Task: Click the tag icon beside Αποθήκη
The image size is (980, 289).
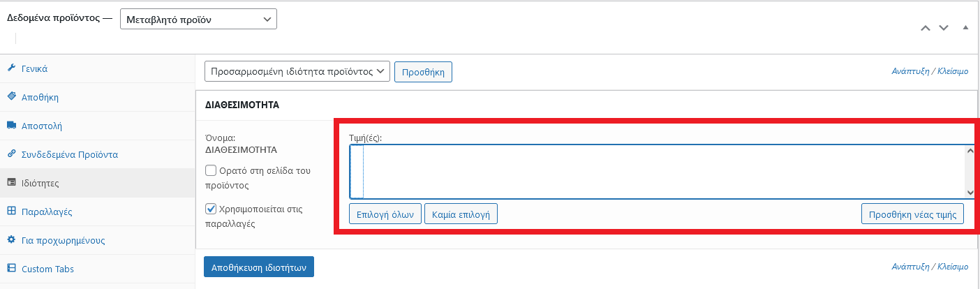Action: pyautogui.click(x=11, y=97)
